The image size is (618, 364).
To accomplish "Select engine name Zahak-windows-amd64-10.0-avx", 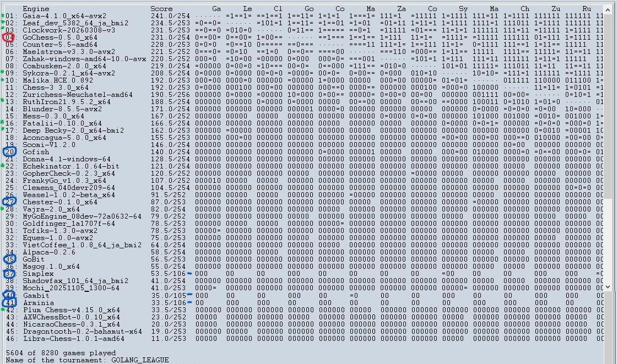I will (x=84, y=59).
